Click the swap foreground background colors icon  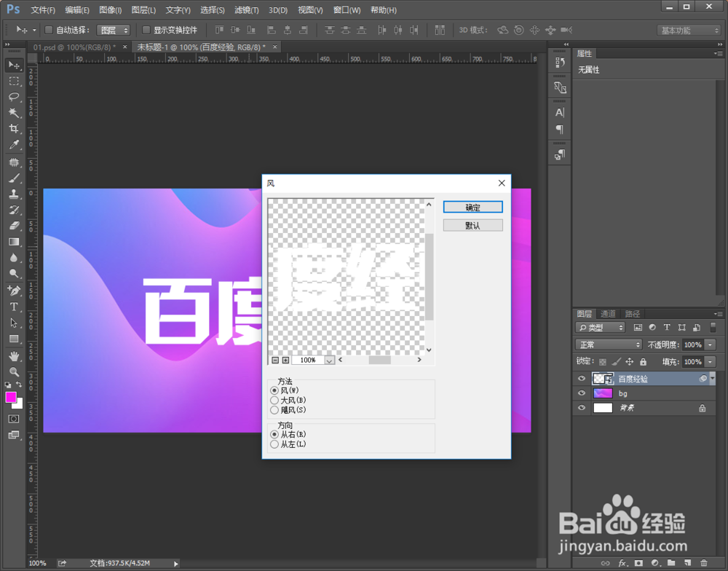pos(19,385)
